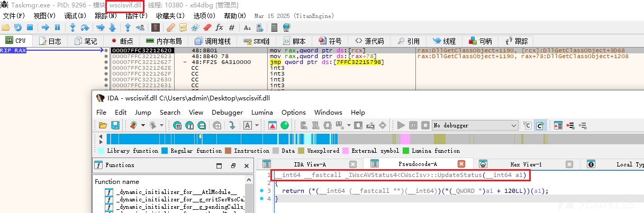
Task: Open IDA Lumina menu
Action: pyautogui.click(x=262, y=112)
